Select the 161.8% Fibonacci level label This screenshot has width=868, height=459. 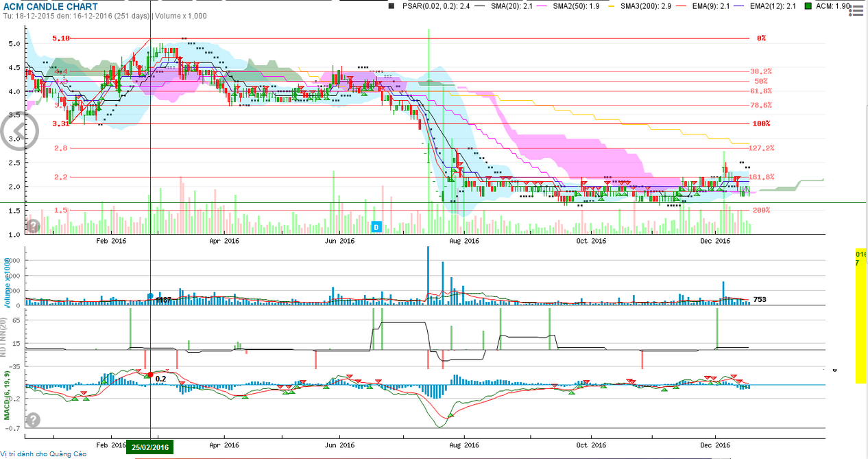762,176
